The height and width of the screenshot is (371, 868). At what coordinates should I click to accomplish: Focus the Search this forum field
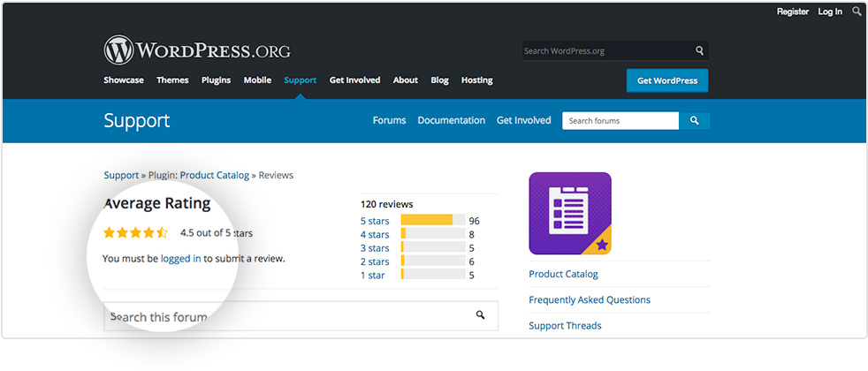coord(301,315)
